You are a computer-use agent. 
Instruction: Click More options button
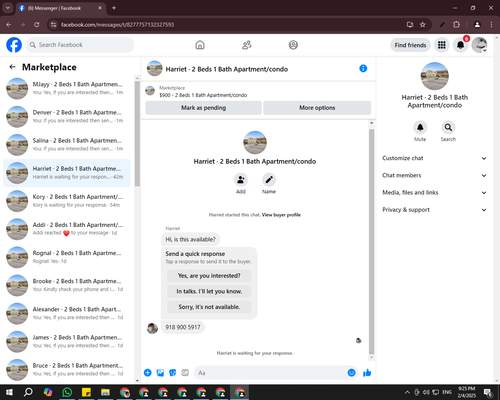pos(317,108)
